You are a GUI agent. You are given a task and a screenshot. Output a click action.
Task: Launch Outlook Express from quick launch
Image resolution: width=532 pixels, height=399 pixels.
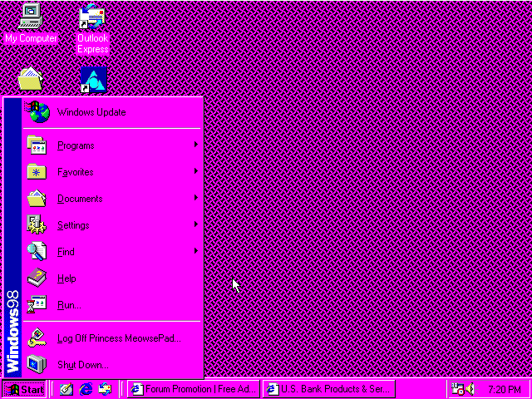point(105,389)
